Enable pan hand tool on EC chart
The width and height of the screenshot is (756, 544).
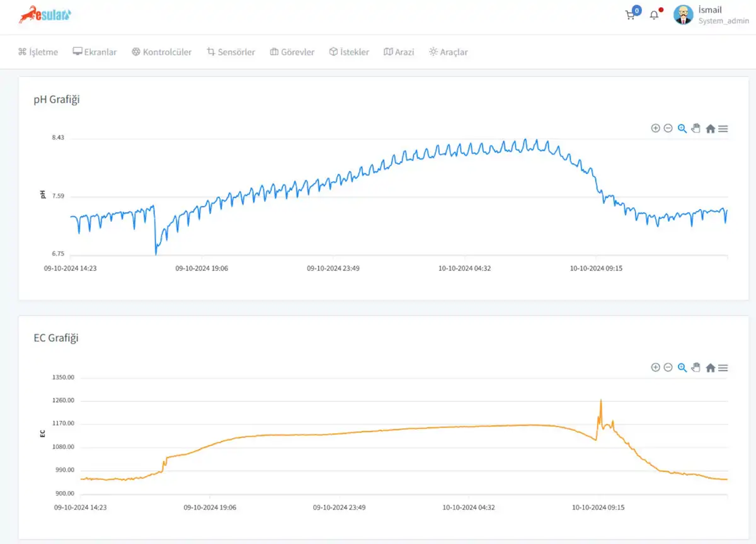[x=696, y=368]
